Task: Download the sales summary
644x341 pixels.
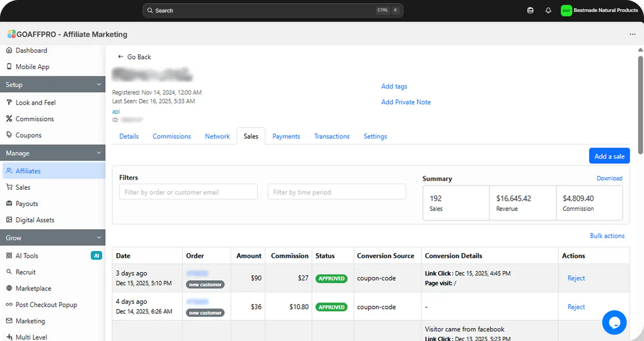Action: point(609,178)
